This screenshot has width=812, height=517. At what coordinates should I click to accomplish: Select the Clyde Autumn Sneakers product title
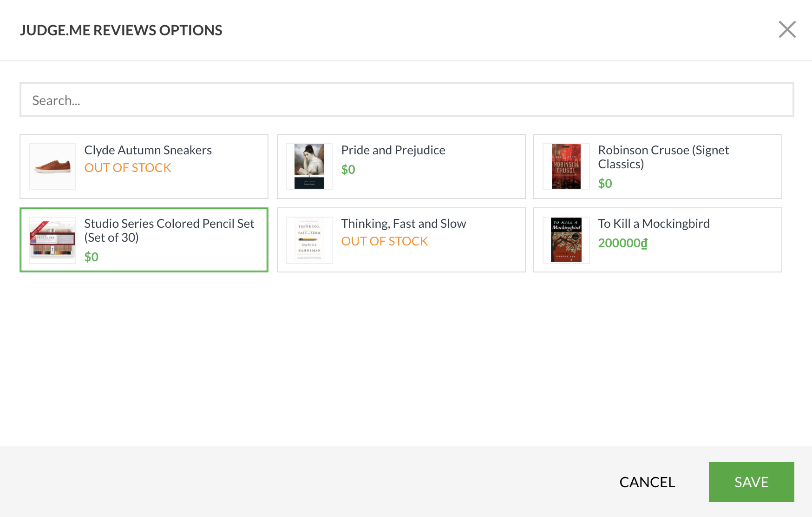tap(148, 150)
